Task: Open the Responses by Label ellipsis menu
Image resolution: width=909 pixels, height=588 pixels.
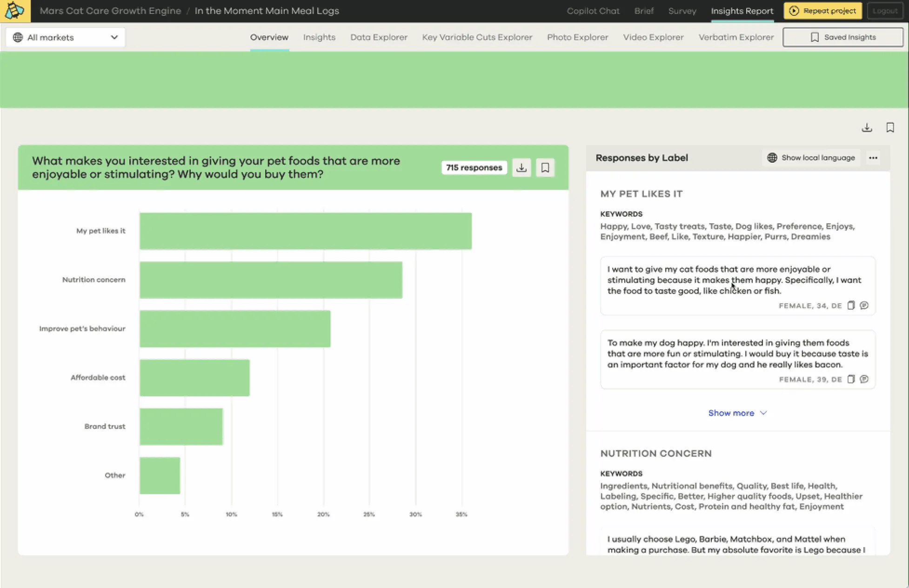Action: pos(873,158)
